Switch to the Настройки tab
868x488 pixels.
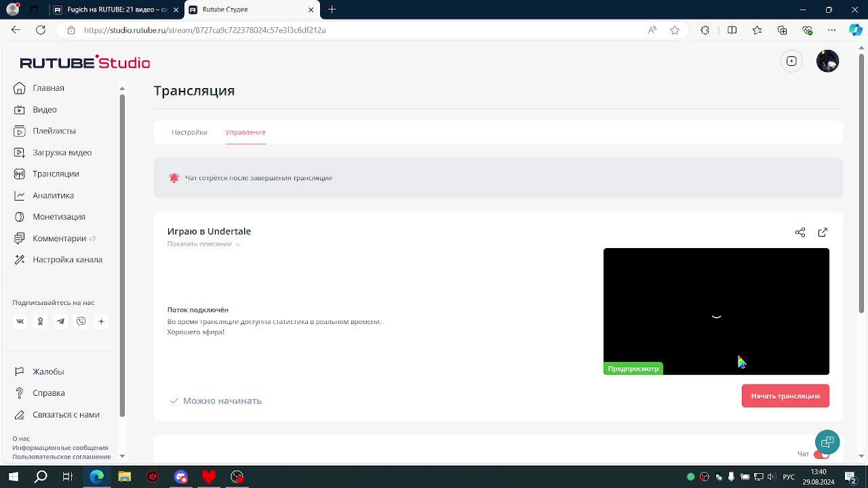(x=189, y=132)
